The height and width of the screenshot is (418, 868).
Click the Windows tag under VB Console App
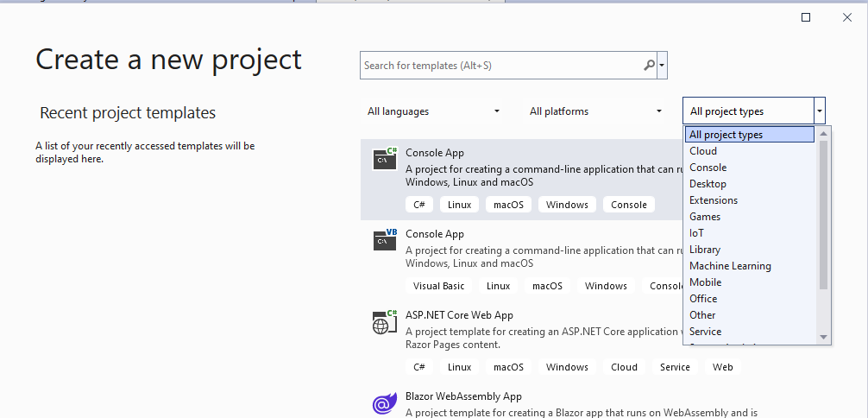point(606,286)
